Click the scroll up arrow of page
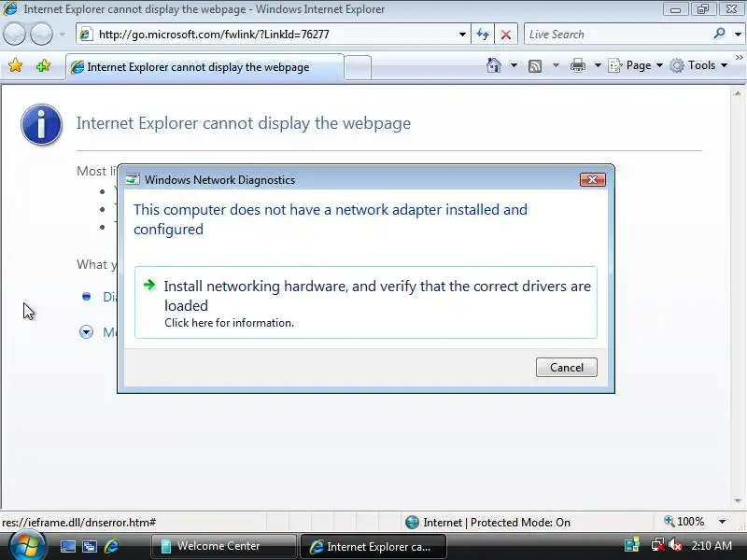 (738, 93)
